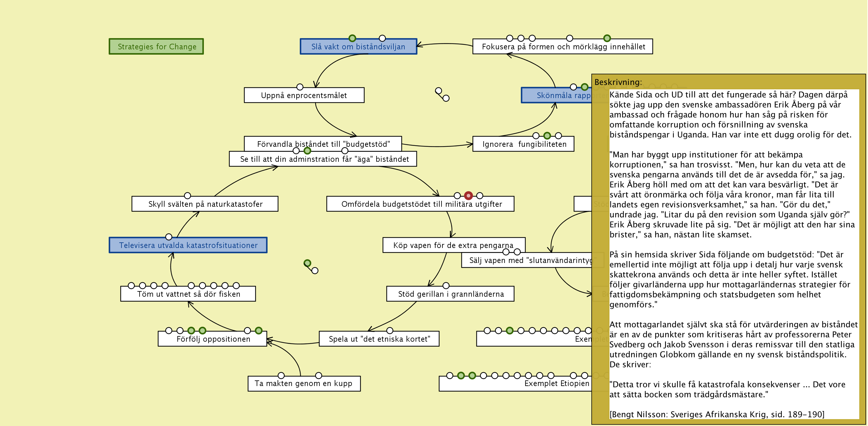Click green marker on Fokusera på formen node
The height and width of the screenshot is (426, 868).
coord(607,38)
